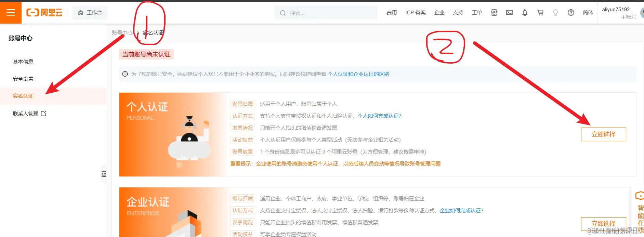Screen dimensions: 644x237
Task: Switch language via 简体
Action: point(588,13)
